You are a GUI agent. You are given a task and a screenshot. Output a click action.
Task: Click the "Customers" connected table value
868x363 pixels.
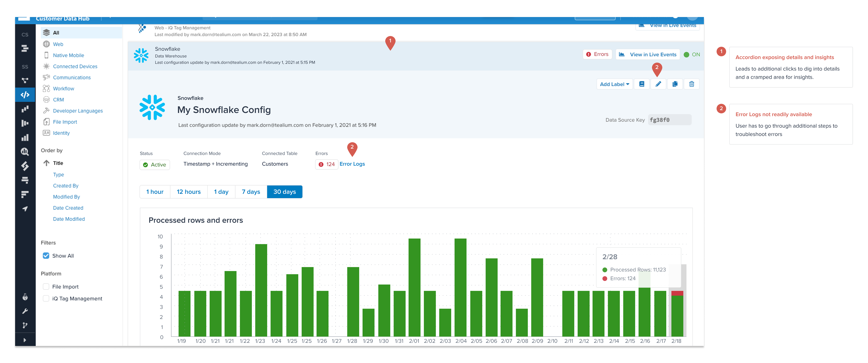(x=275, y=164)
